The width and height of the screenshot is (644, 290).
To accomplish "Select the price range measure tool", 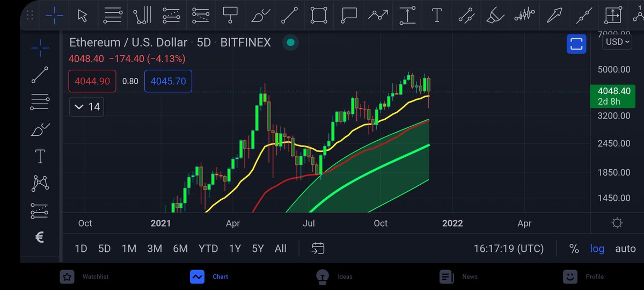I will coord(408,15).
